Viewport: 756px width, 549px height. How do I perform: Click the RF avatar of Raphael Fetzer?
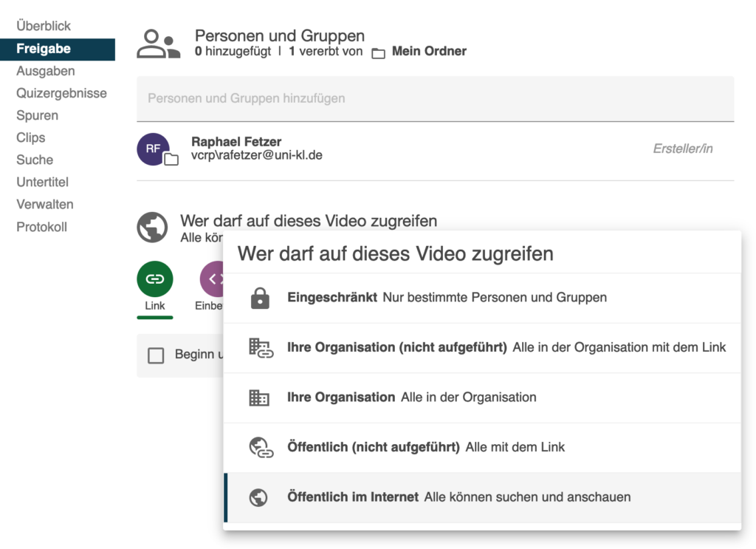pos(153,149)
